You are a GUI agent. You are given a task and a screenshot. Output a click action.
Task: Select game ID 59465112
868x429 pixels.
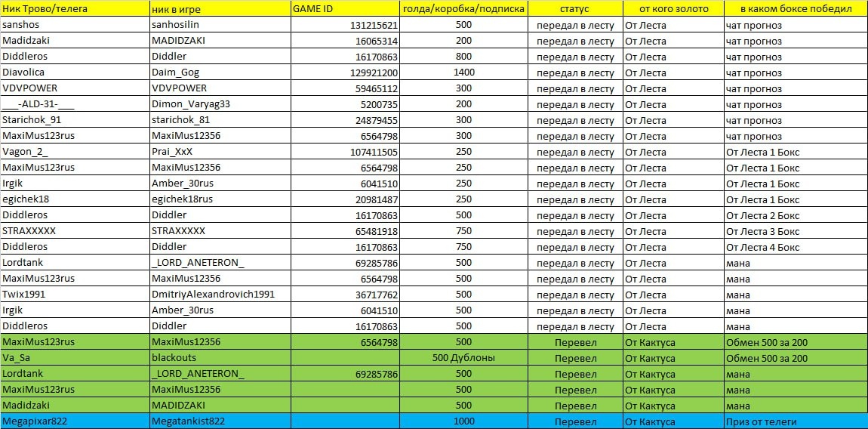[x=346, y=88]
